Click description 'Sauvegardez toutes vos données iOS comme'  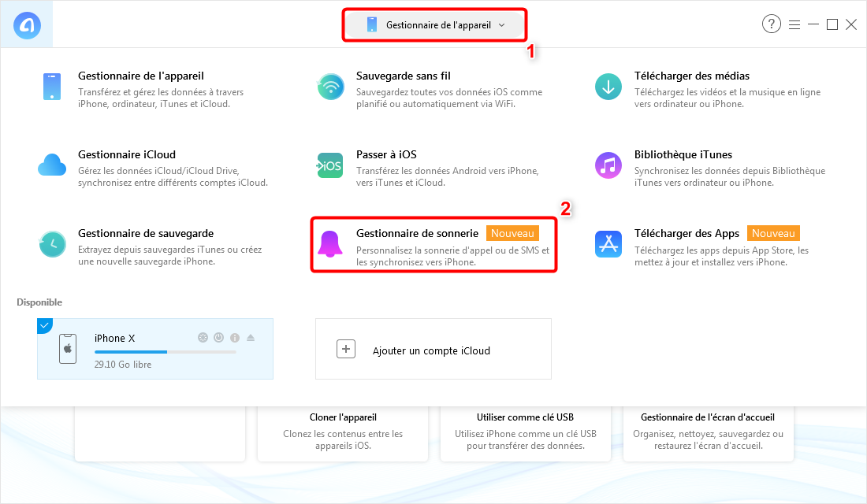coord(449,92)
